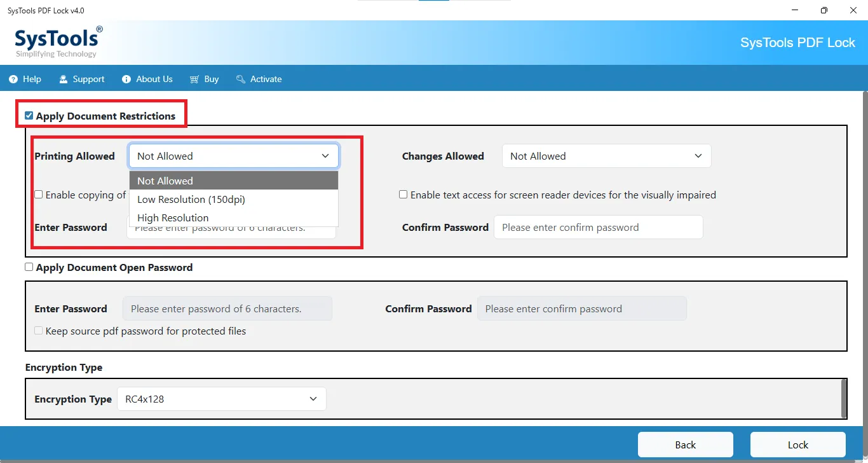The width and height of the screenshot is (868, 463).
Task: Choose Low Resolution (150dpi) option
Action: point(234,199)
